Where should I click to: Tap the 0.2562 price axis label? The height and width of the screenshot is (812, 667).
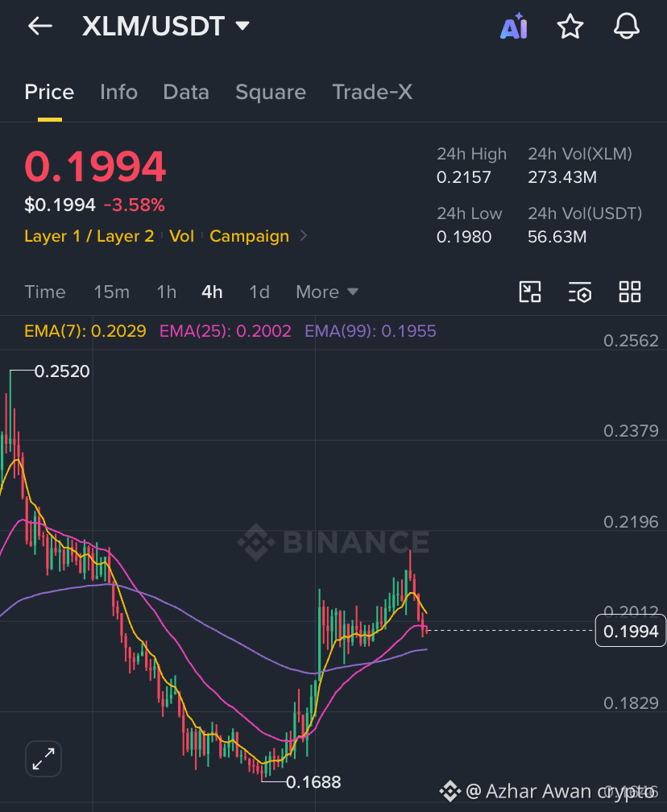631,341
